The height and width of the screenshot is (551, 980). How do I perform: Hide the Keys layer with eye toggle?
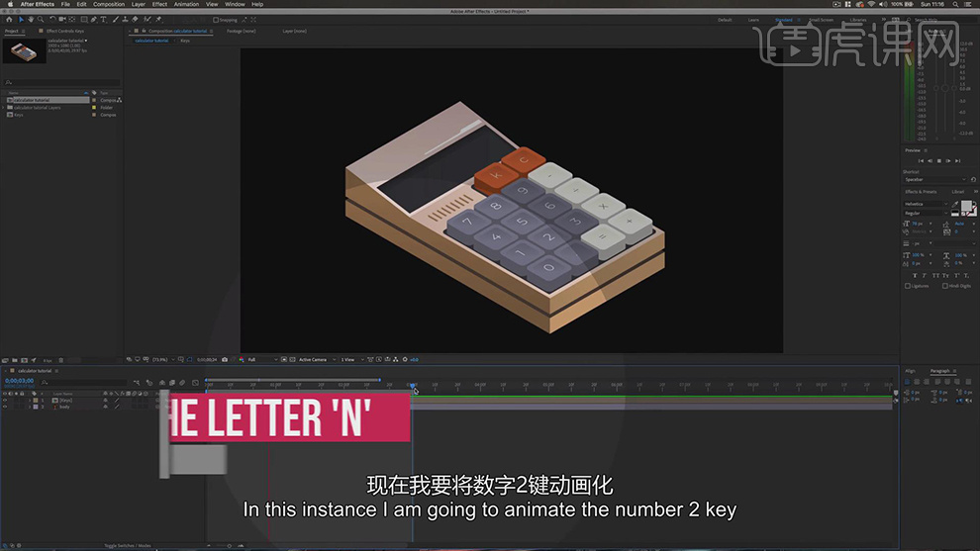(x=5, y=401)
